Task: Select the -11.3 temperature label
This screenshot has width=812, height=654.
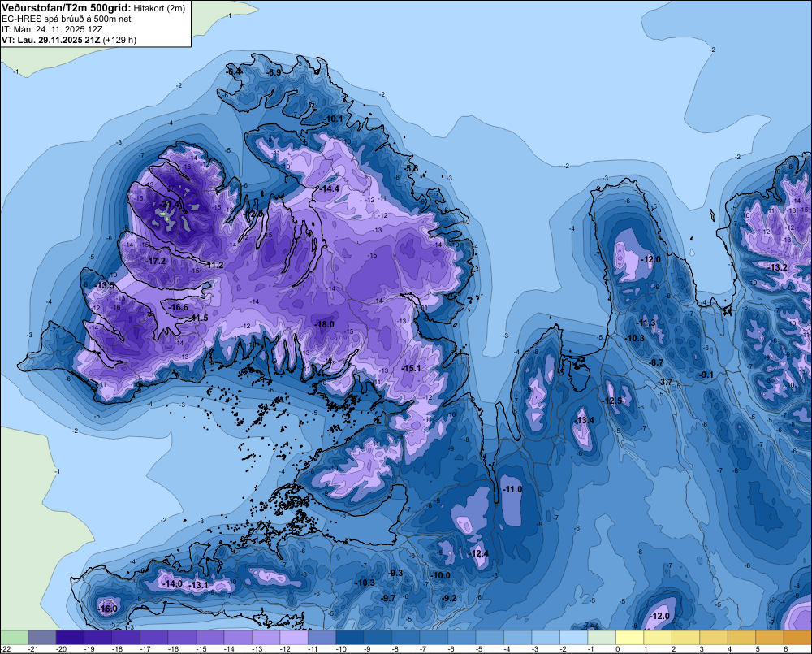Action: (x=646, y=323)
